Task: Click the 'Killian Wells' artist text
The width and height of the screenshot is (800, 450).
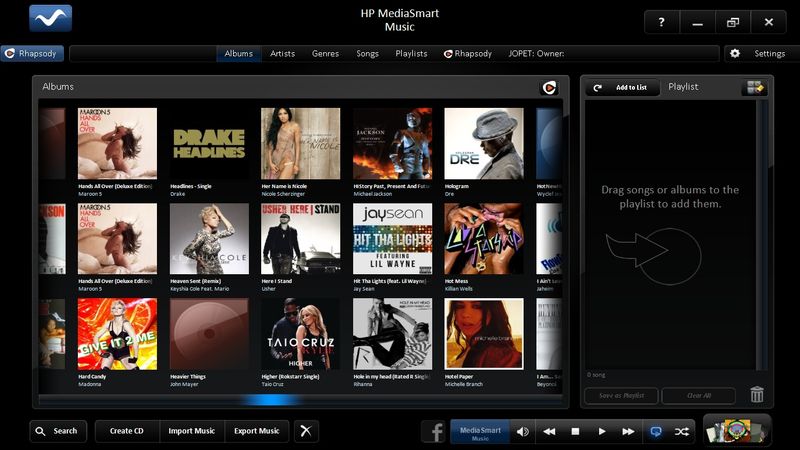Action: pyautogui.click(x=459, y=289)
